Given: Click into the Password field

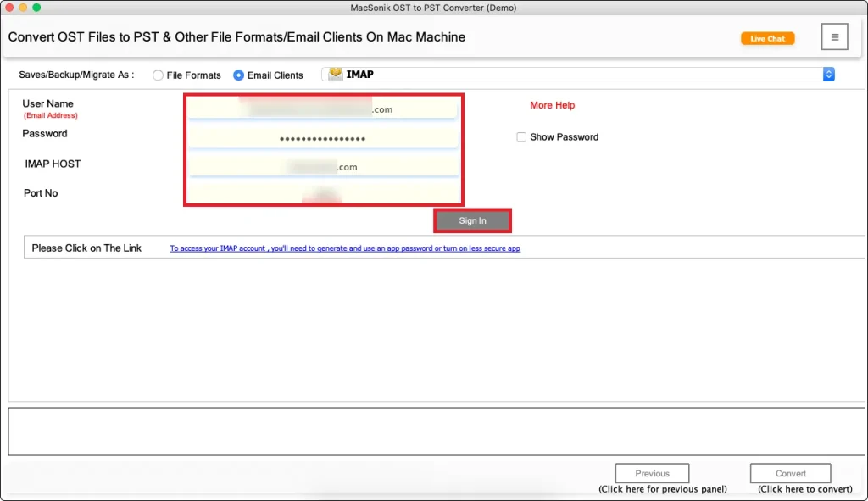Looking at the screenshot, I should [322, 138].
